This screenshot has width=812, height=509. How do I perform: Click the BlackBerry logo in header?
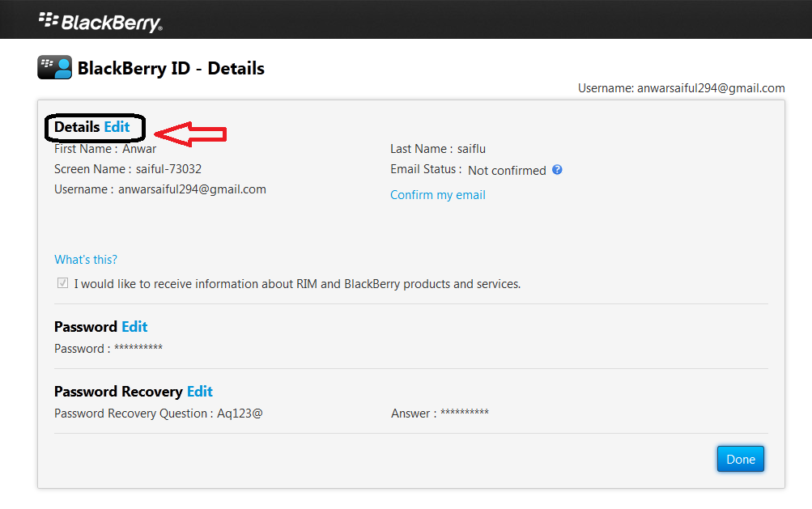100,22
